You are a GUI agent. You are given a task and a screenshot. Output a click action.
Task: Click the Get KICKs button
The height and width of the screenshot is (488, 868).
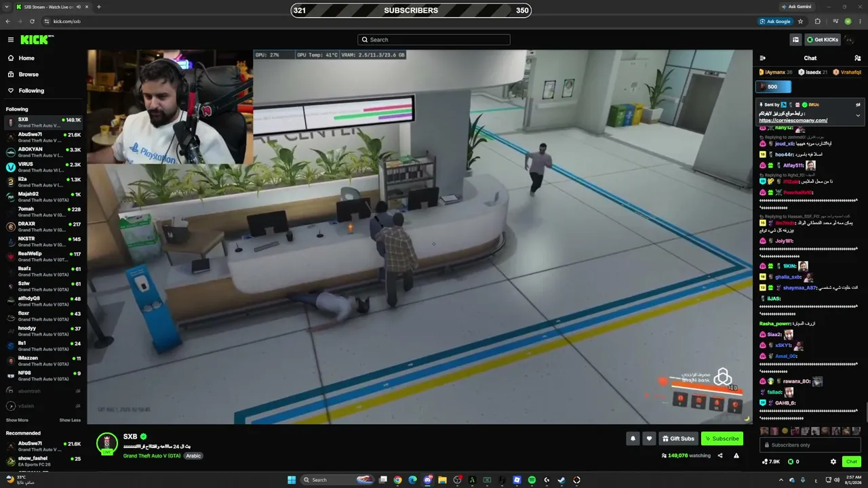coord(823,40)
